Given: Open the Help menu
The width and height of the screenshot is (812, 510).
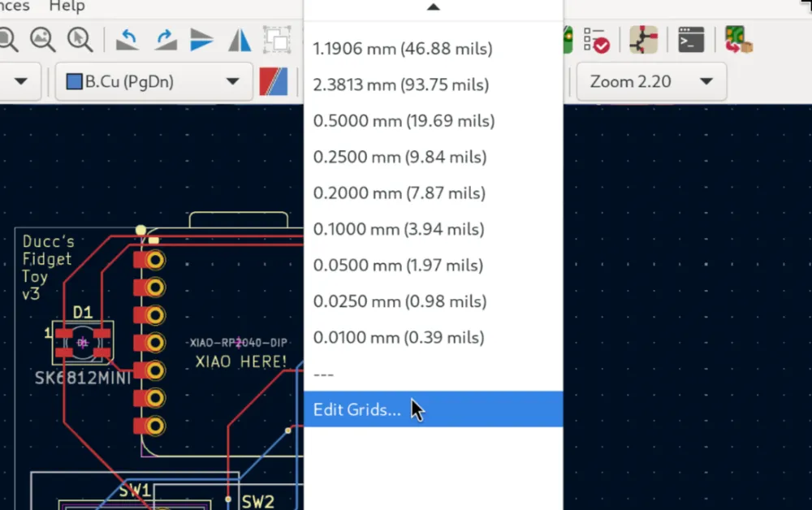Looking at the screenshot, I should point(67,6).
